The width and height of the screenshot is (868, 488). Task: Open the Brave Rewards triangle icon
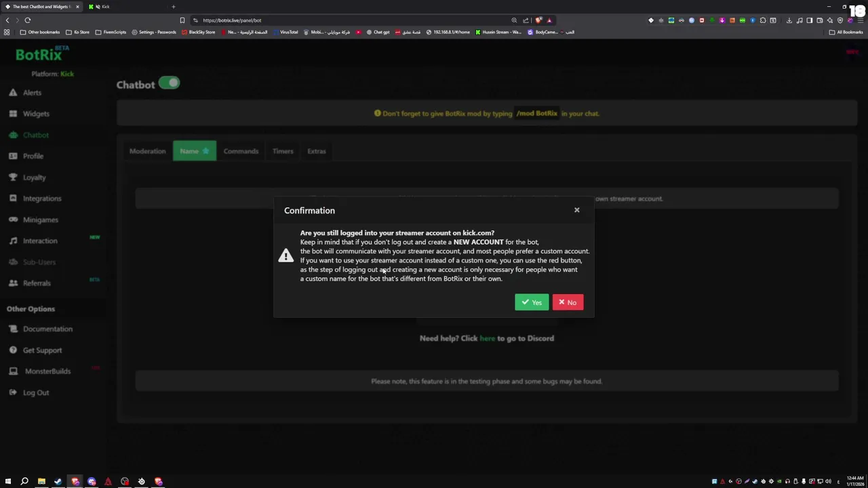pyautogui.click(x=549, y=20)
